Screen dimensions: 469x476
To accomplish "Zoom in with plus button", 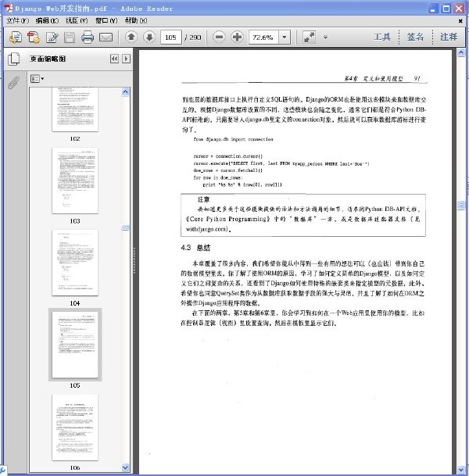I will coord(237,37).
